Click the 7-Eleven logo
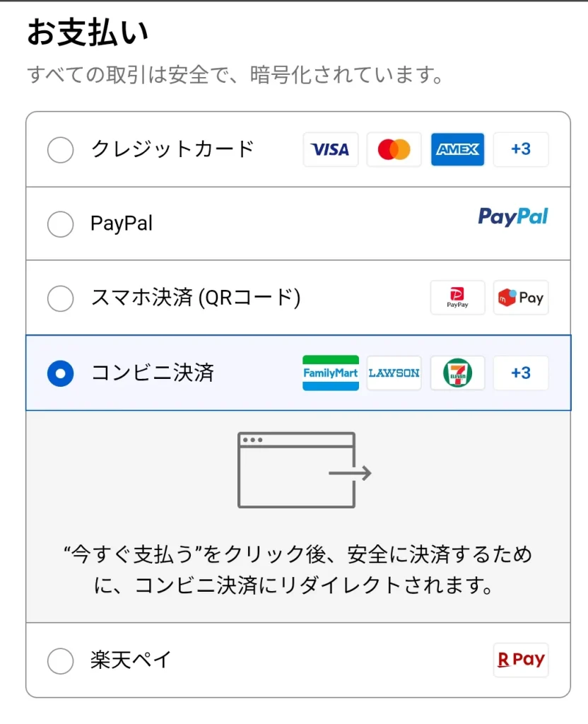The image size is (588, 724). (457, 373)
